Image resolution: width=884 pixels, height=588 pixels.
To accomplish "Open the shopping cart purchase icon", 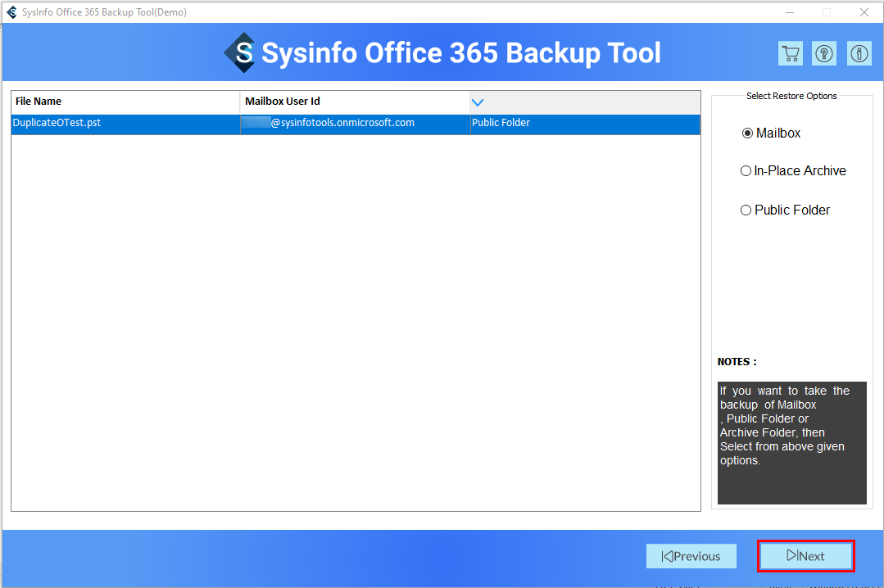I will tap(791, 53).
